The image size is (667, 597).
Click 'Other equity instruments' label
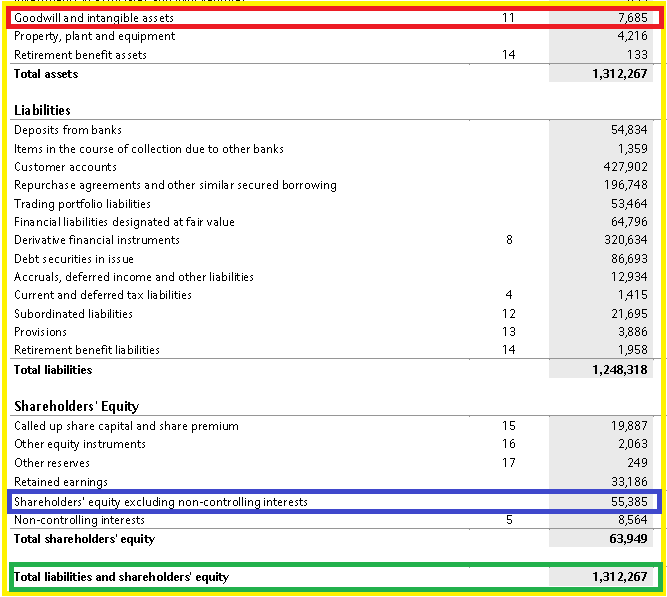click(x=80, y=444)
